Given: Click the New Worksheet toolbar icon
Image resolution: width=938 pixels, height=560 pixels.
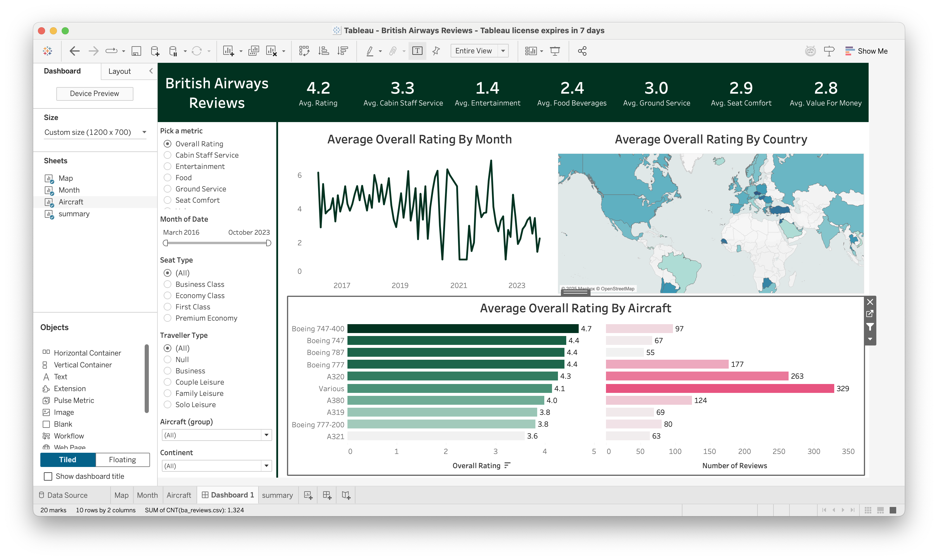Looking at the screenshot, I should point(228,51).
